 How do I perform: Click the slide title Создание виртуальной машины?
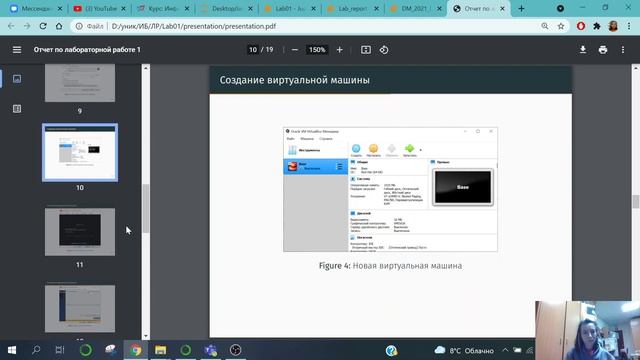295,80
